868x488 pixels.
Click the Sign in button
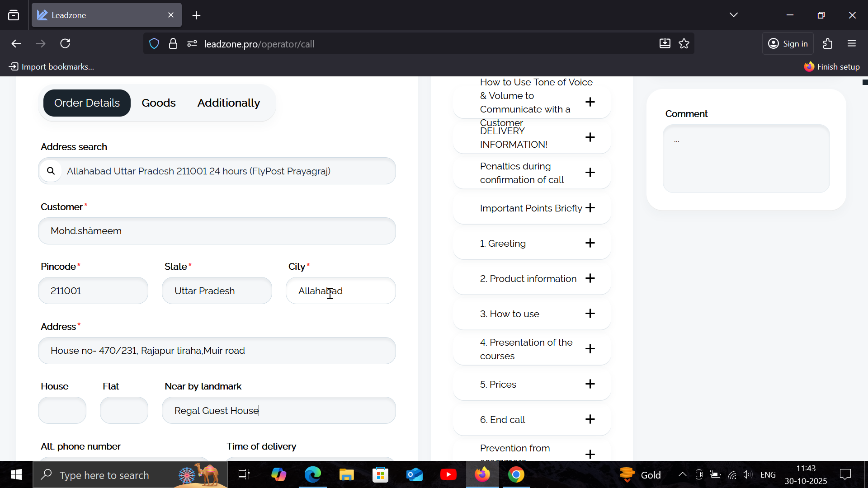point(788,44)
